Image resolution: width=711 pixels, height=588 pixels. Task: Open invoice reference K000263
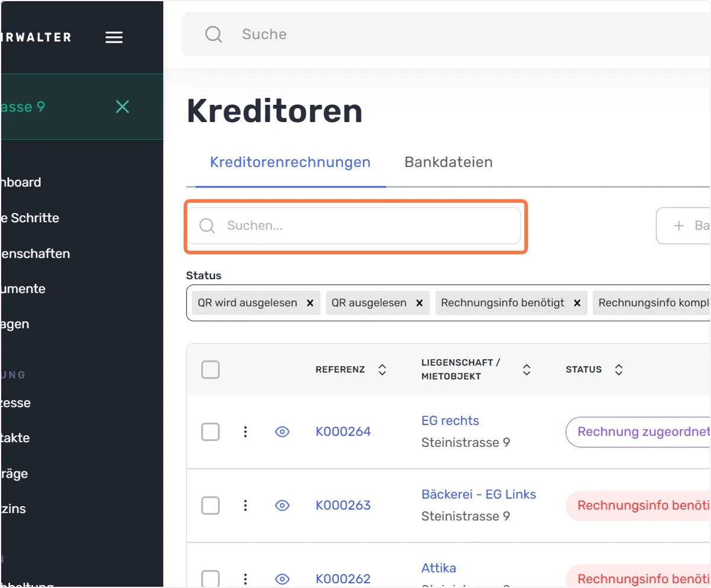pos(343,506)
